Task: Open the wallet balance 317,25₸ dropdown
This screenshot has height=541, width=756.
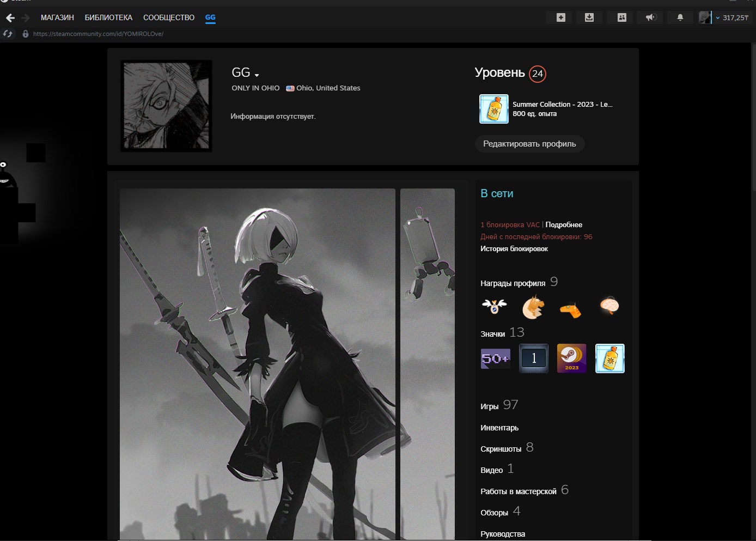Action: point(733,18)
